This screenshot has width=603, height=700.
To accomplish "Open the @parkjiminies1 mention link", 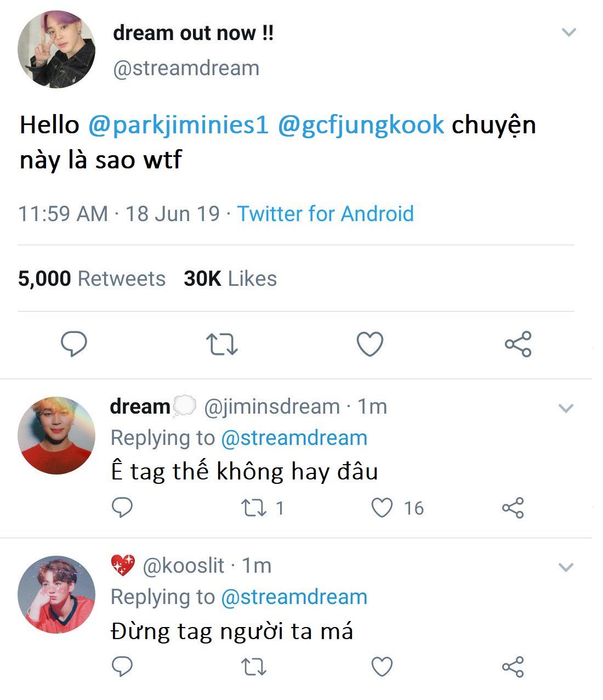I will coord(178,125).
